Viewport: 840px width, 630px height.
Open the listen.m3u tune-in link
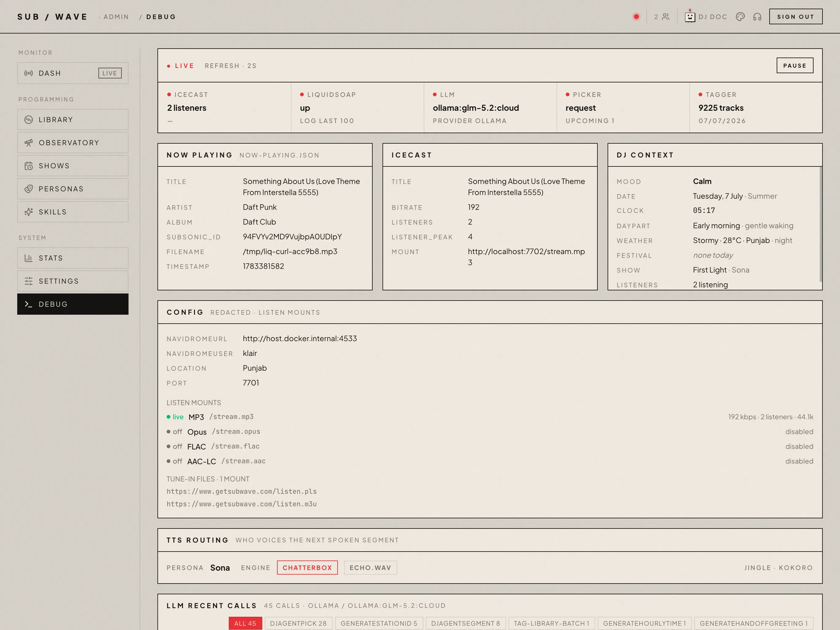[x=242, y=504]
